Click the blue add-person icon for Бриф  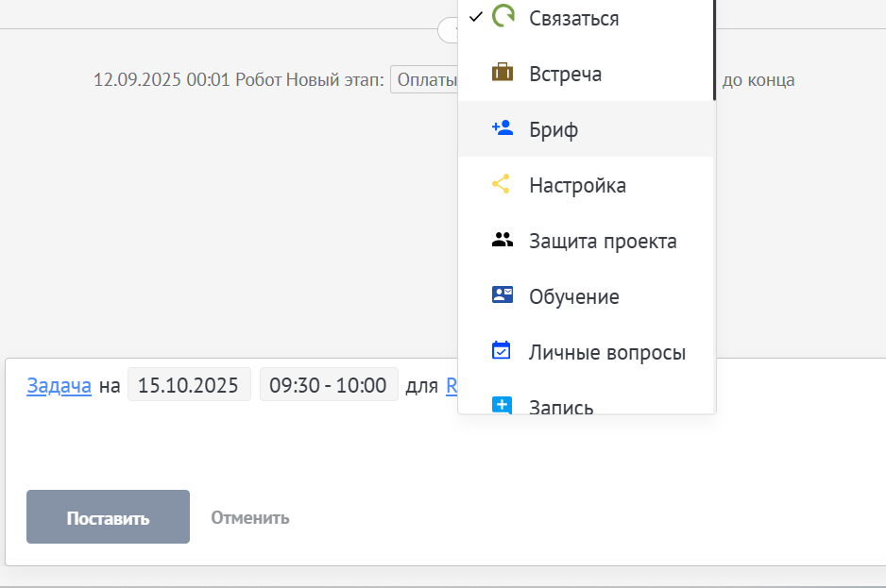[503, 128]
